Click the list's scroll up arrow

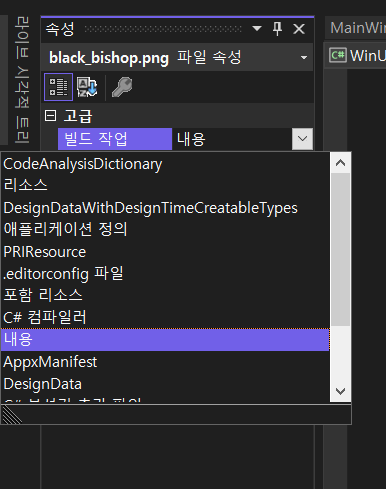tap(340, 163)
